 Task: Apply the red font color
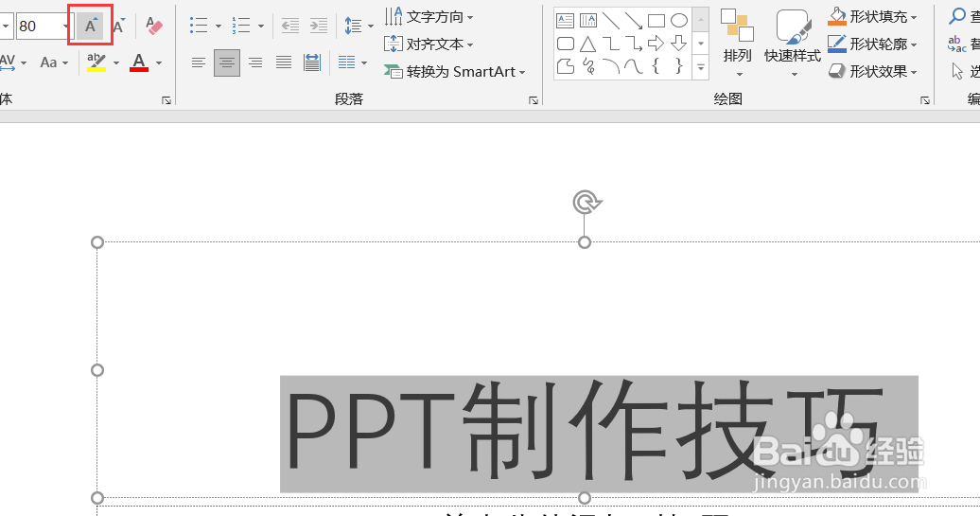click(139, 62)
